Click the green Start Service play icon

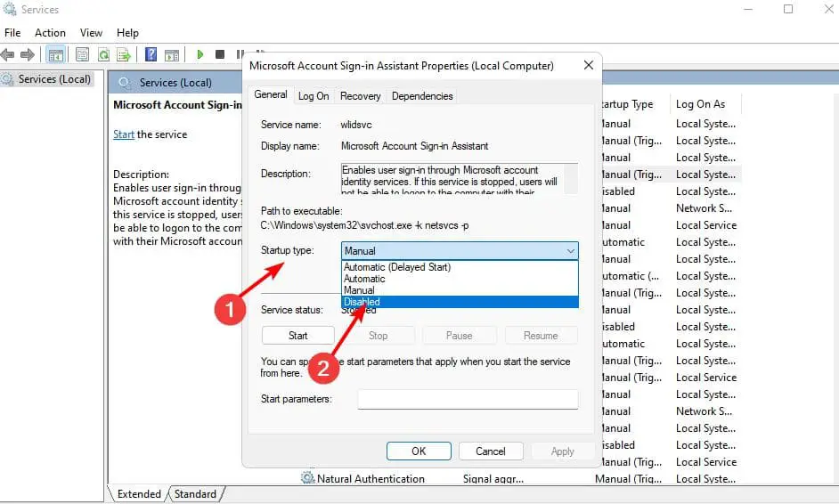coord(200,54)
